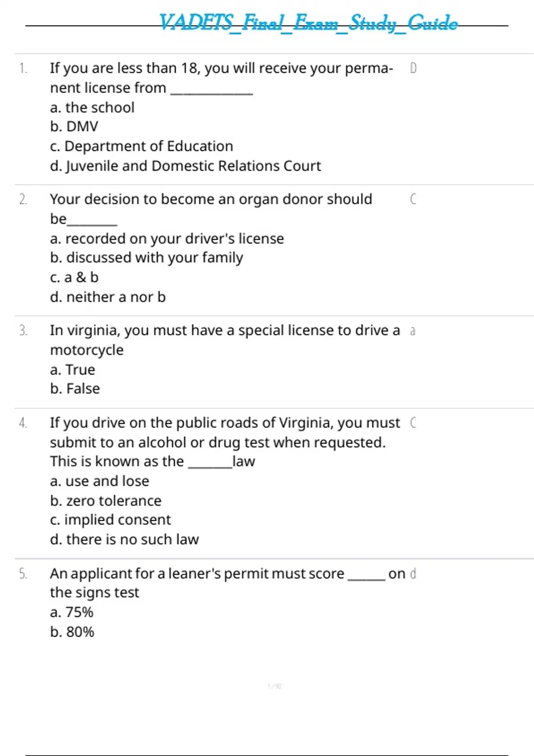
Task: Choose 'd. Juvenile and Domestic Relations Court'
Action: 185,166
